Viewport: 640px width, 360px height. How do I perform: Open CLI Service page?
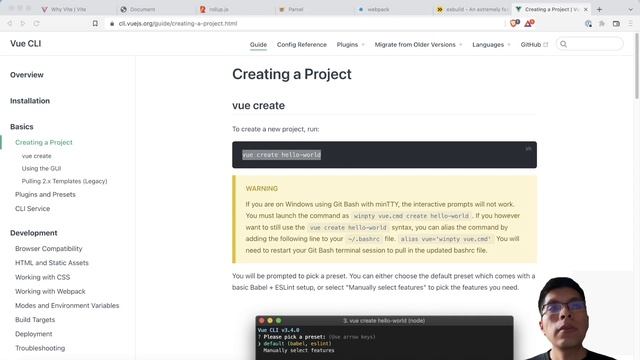pos(33,209)
